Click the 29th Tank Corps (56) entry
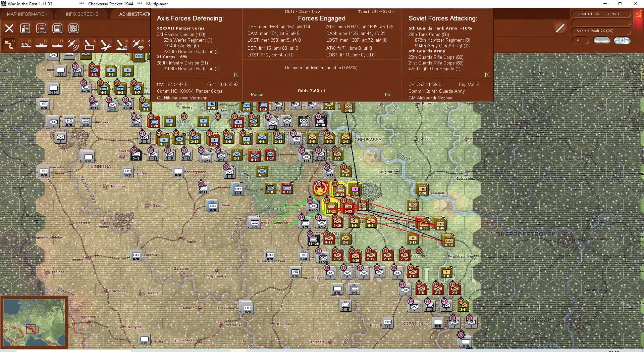 tap(429, 34)
